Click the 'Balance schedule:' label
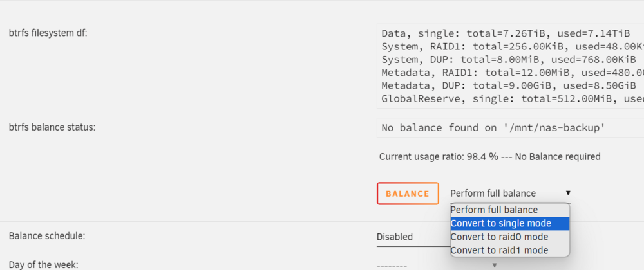This screenshot has height=270, width=644. tap(47, 236)
